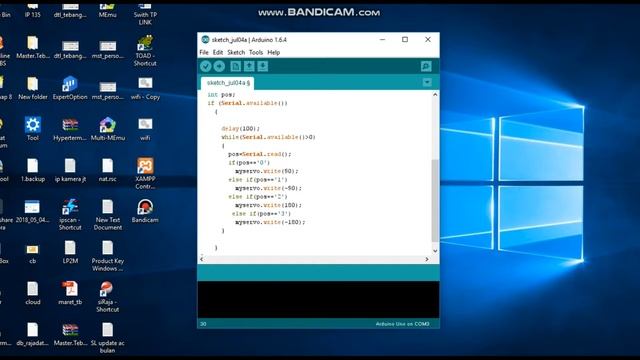This screenshot has width=640, height=360.
Task: Select the XAMPP Control desktop icon
Action: point(145,174)
